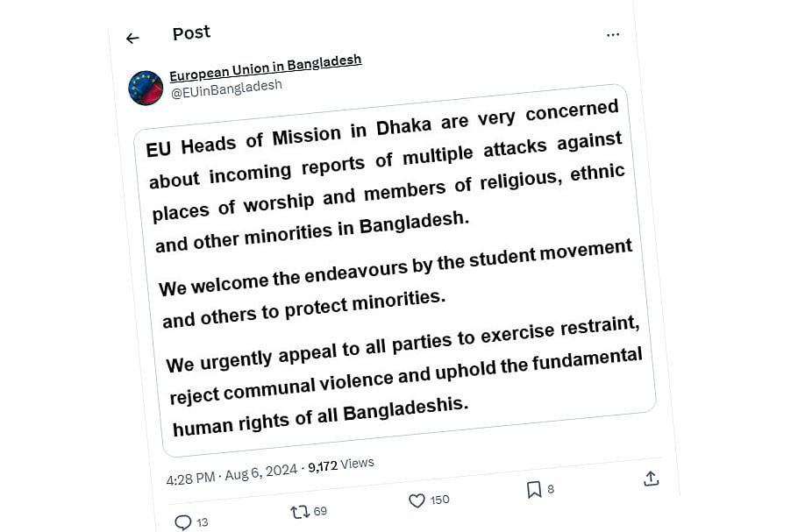The image size is (798, 532).
Task: Repost using the arrows icon
Action: point(299,512)
